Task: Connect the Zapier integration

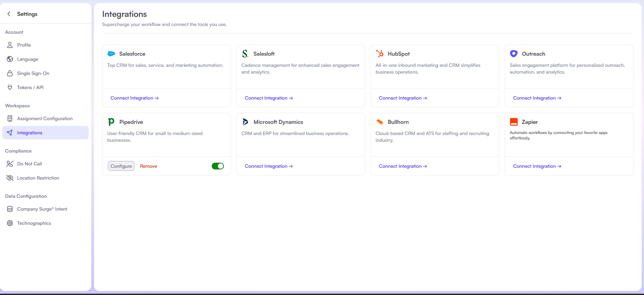Action: [x=537, y=166]
